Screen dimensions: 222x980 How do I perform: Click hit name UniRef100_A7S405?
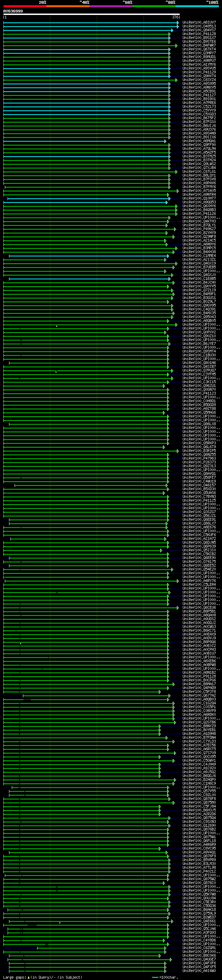click(199, 191)
